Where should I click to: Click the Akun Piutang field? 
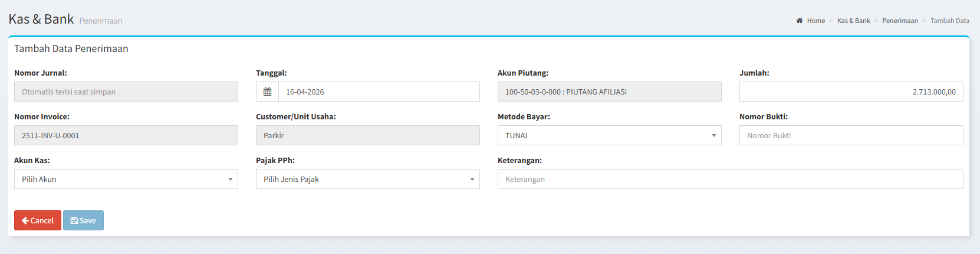click(609, 92)
